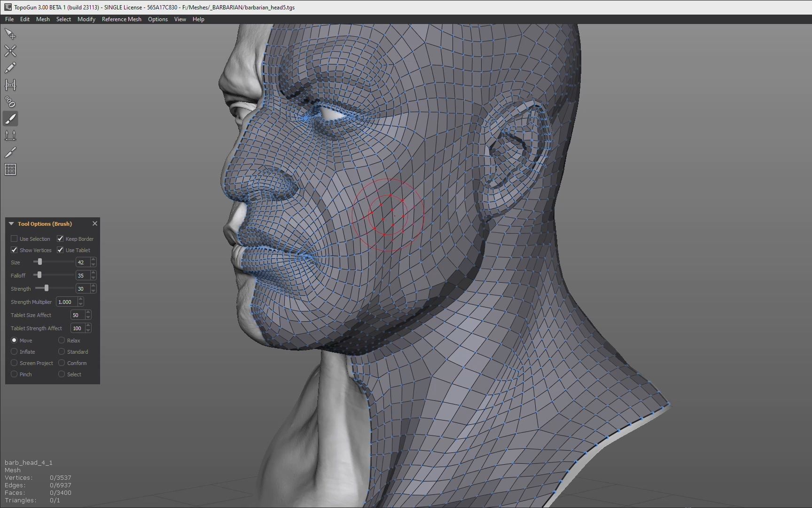Select the grid Patch tool

tap(10, 169)
